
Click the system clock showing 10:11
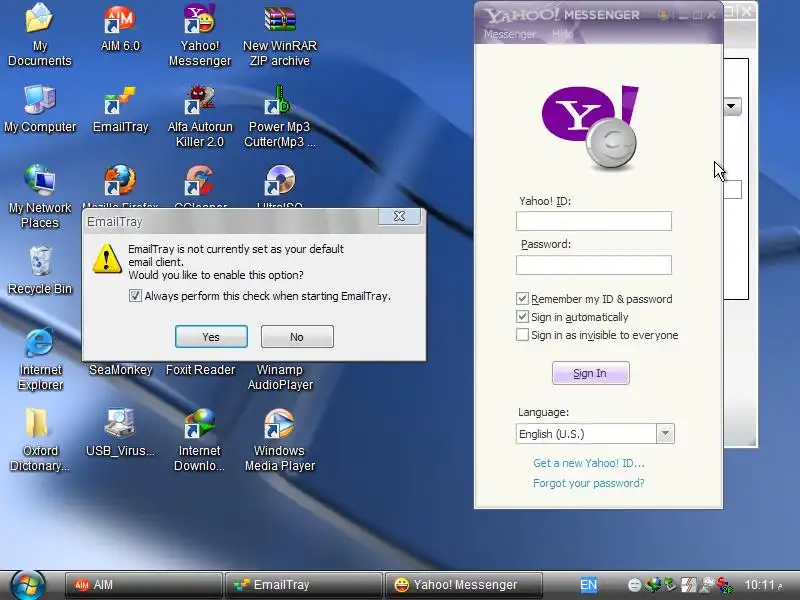point(762,585)
